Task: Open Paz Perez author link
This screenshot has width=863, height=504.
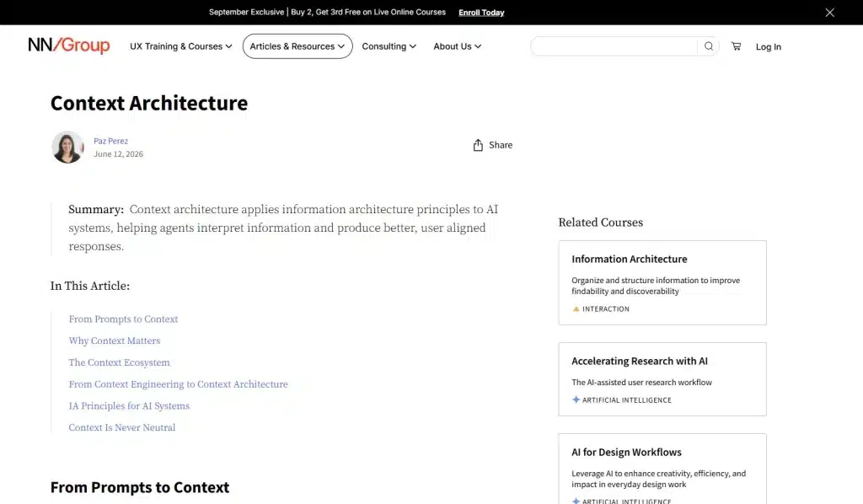Action: click(x=110, y=141)
